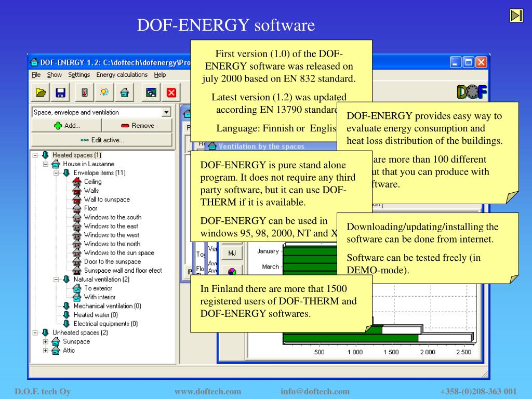
Task: Click the Unheated spaces arrow icon
Action: pyautogui.click(x=46, y=332)
